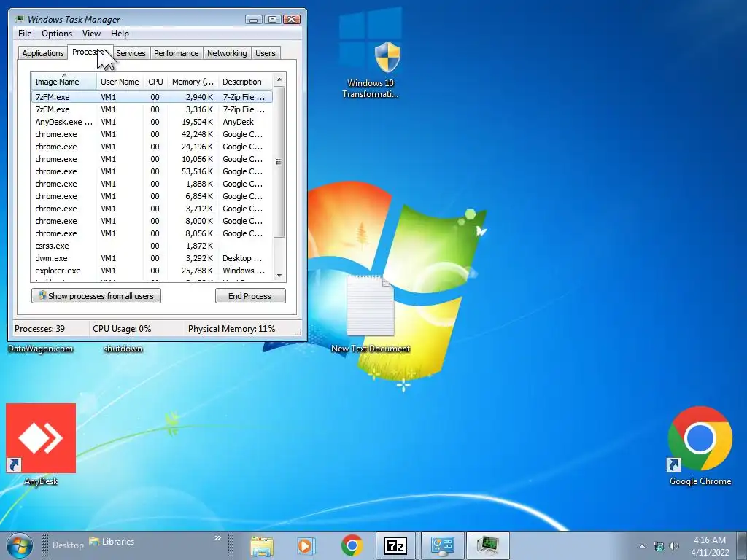Sort by the Image Name column

point(64,82)
